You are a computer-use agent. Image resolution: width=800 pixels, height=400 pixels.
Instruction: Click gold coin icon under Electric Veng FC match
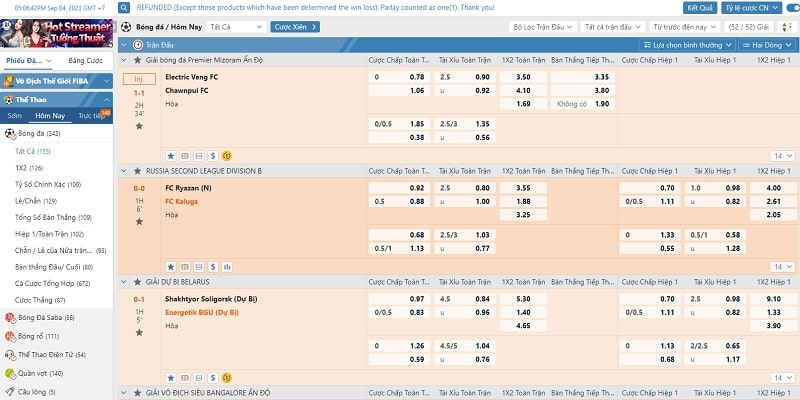(x=227, y=156)
